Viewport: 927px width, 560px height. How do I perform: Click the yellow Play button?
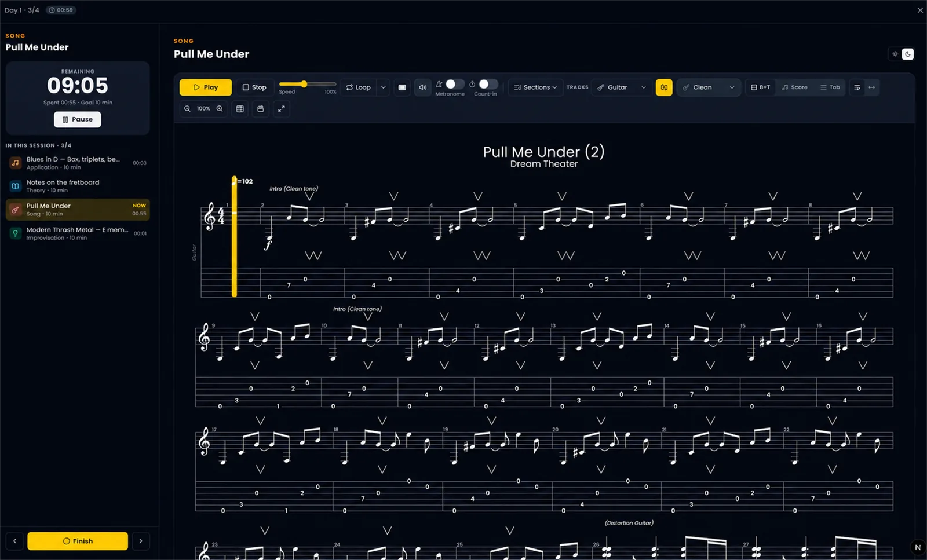[x=206, y=87]
